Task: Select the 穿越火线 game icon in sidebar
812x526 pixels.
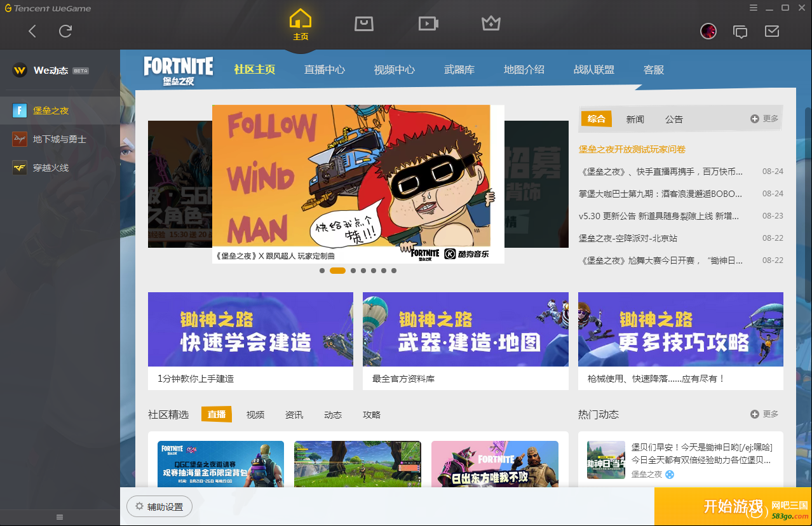Action: [20, 168]
